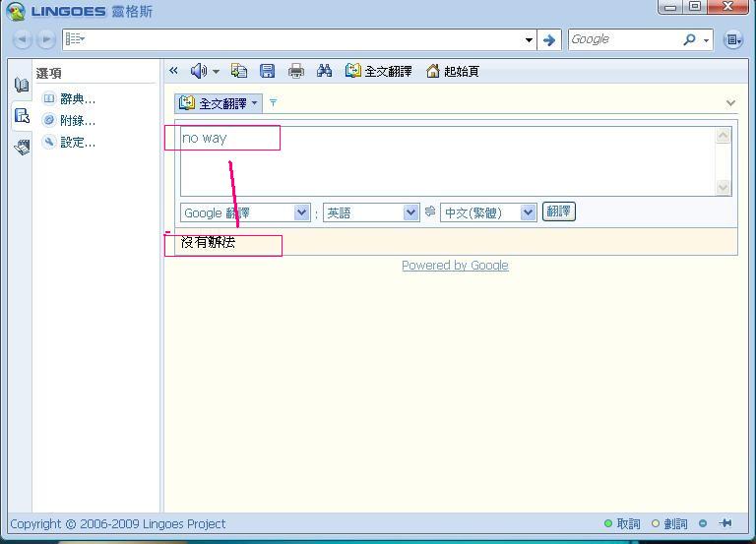This screenshot has height=544, width=756.
Task: Select the options page sidebar icon
Action: [22, 116]
